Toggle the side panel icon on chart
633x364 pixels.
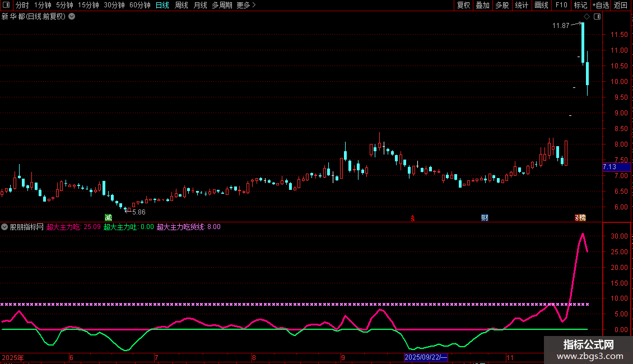point(597,17)
